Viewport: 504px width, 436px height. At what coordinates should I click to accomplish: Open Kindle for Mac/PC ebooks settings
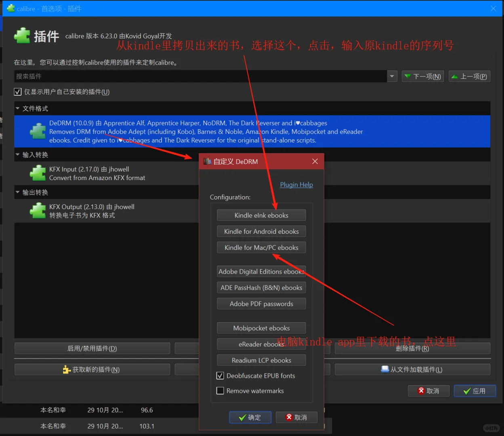(x=261, y=247)
